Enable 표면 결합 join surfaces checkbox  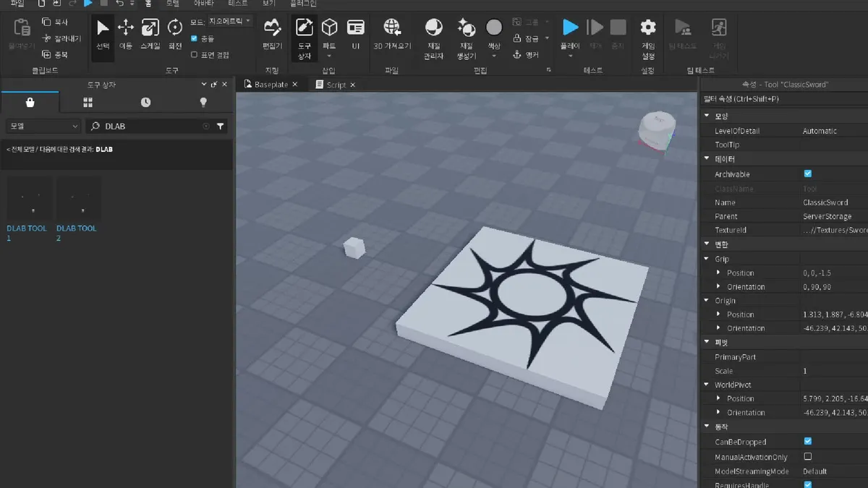click(x=194, y=54)
